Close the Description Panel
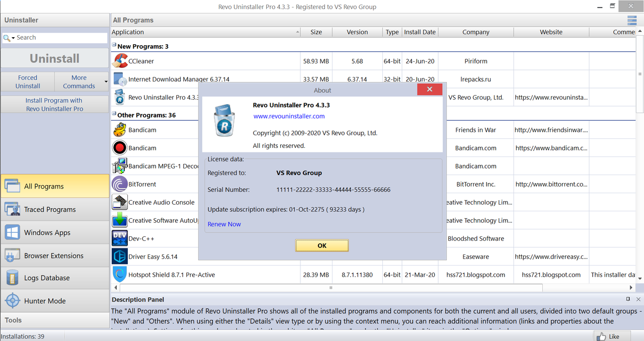 pos(638,299)
